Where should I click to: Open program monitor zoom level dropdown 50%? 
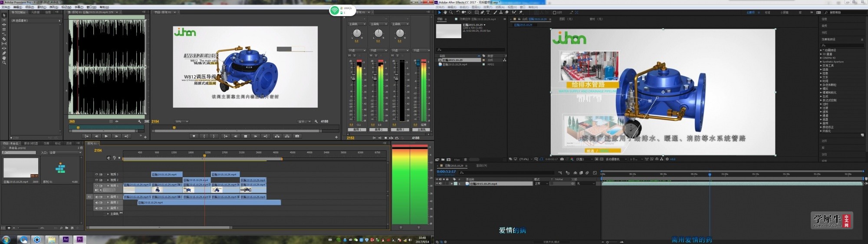181,122
